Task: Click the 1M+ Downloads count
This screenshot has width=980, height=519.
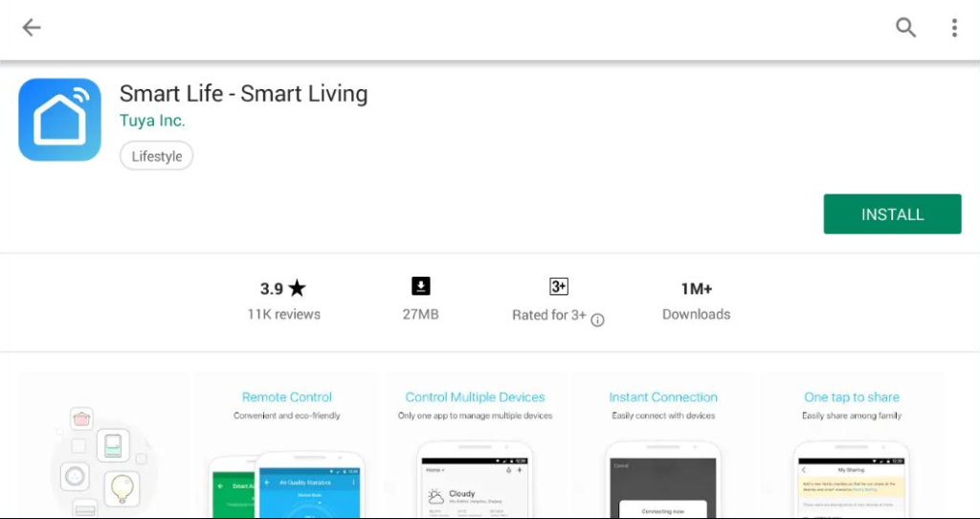Action: point(696,289)
